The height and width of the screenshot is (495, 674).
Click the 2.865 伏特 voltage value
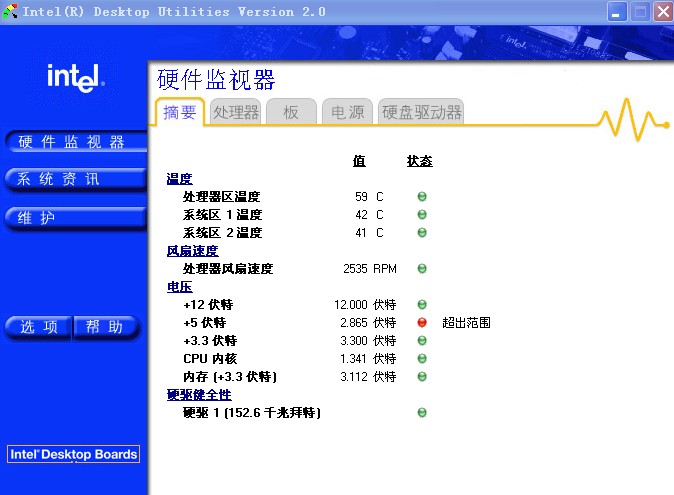click(368, 323)
